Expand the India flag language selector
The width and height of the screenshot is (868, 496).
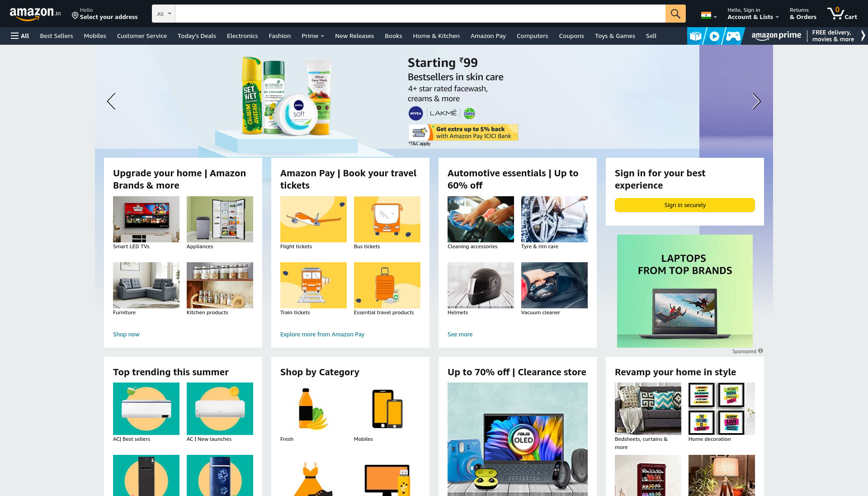click(x=709, y=15)
